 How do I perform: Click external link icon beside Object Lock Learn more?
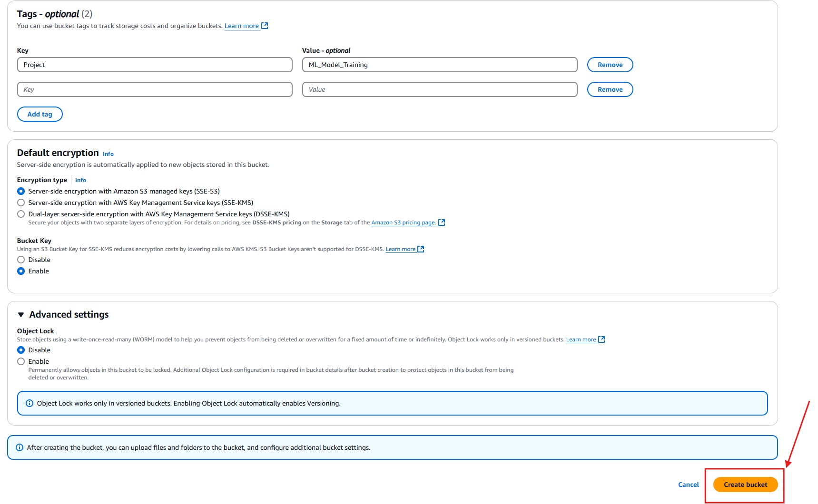click(601, 339)
